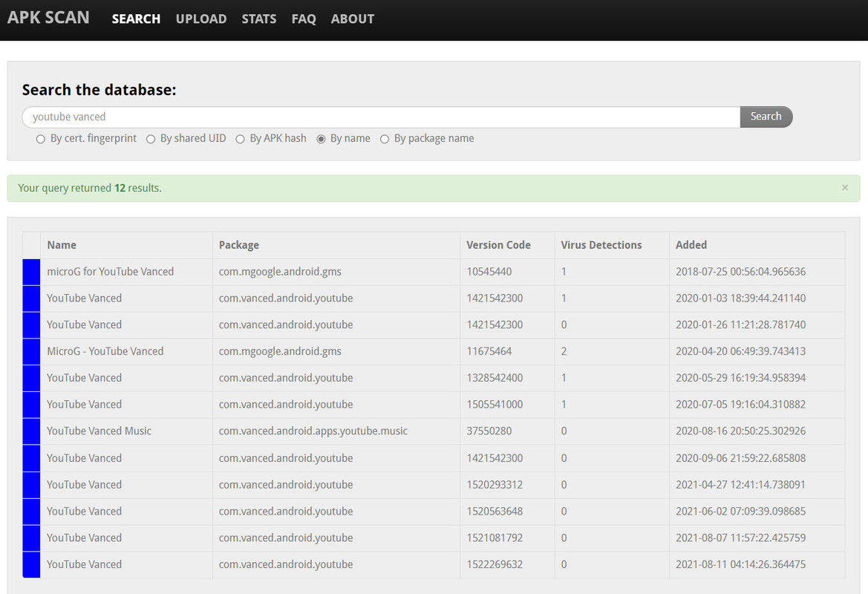Open the SEARCH navigation tab
The height and width of the screenshot is (594, 868).
click(136, 19)
